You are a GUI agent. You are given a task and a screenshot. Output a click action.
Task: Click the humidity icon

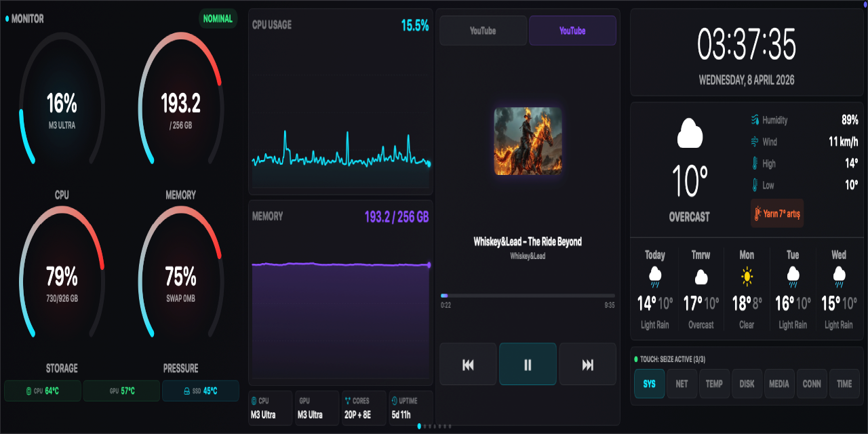(x=755, y=120)
